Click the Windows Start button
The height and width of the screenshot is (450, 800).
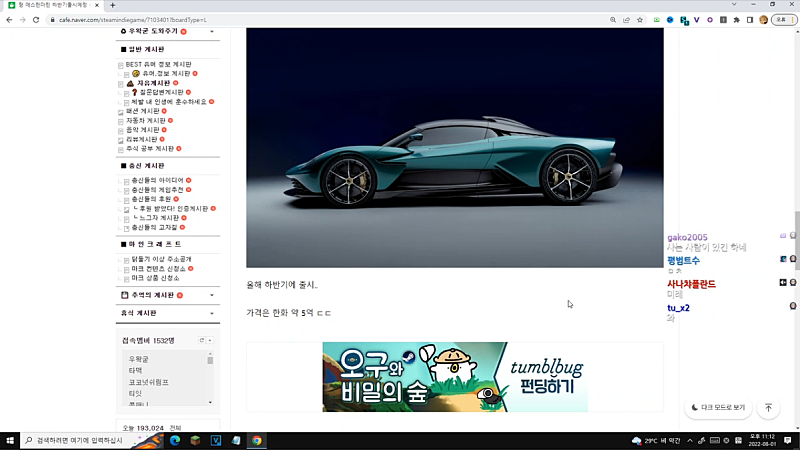[x=9, y=440]
